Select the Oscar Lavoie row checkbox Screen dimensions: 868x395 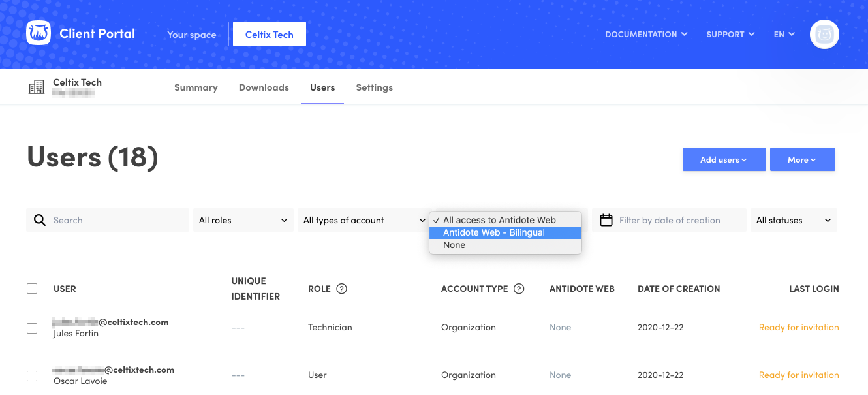(x=32, y=375)
